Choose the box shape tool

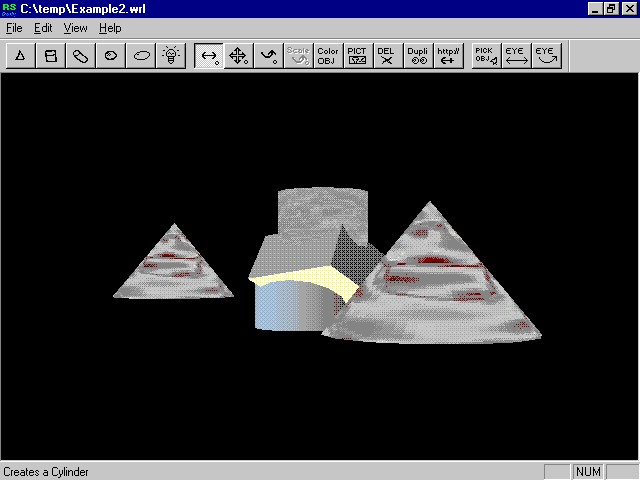(80, 56)
